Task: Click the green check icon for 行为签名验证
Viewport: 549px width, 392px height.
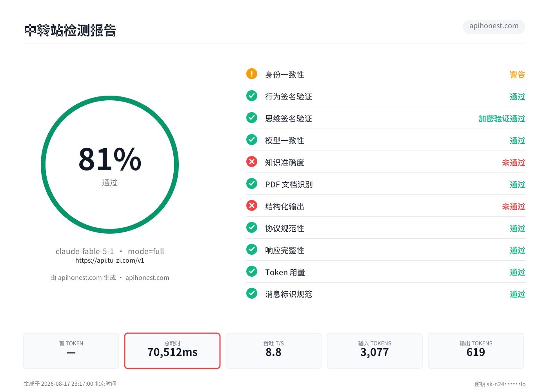Action: click(x=252, y=96)
